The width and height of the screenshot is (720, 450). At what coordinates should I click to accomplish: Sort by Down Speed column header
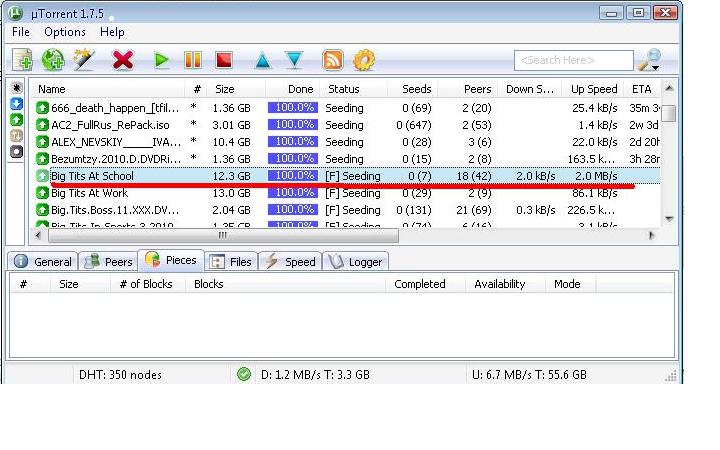pos(529,89)
